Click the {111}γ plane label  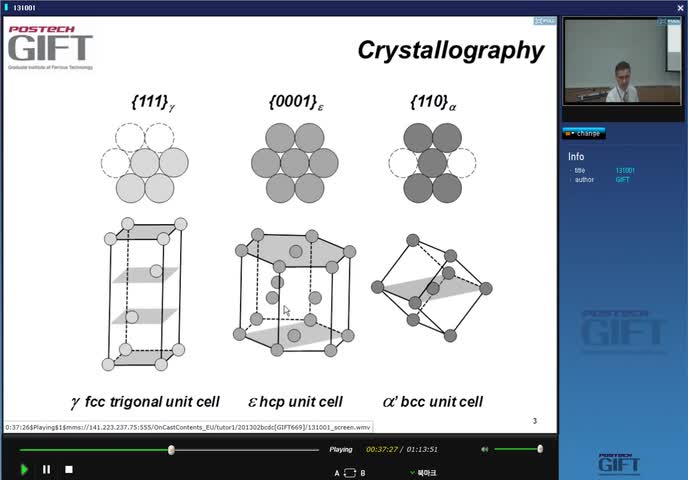[x=153, y=102]
